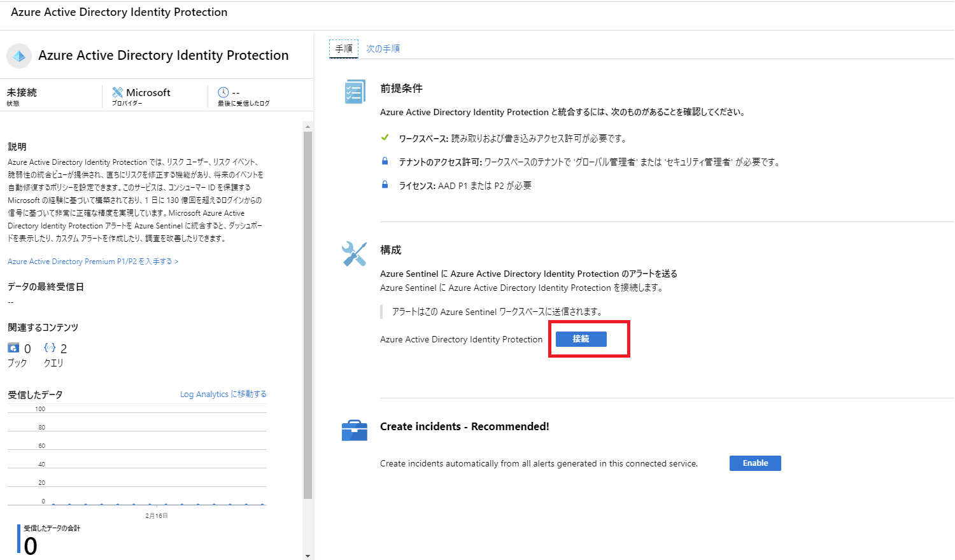Click the Create incidents - Recommended! heading
The width and height of the screenshot is (955, 560).
pos(465,426)
